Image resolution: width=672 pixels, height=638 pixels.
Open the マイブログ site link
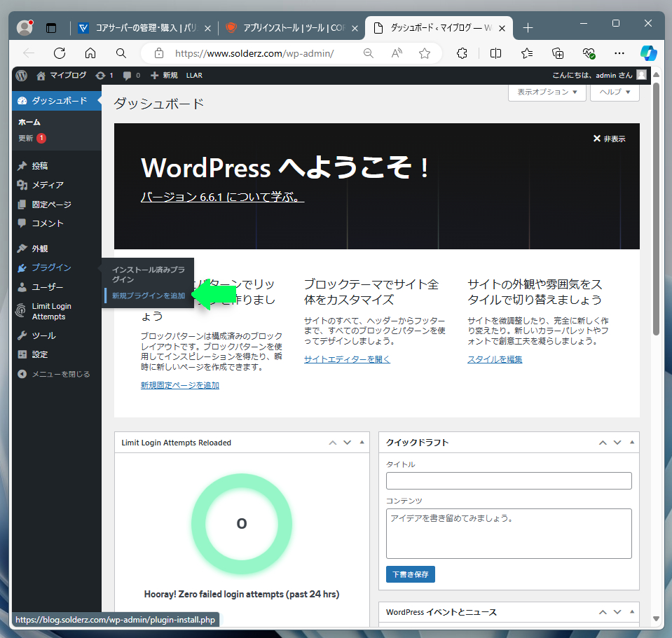pos(62,76)
